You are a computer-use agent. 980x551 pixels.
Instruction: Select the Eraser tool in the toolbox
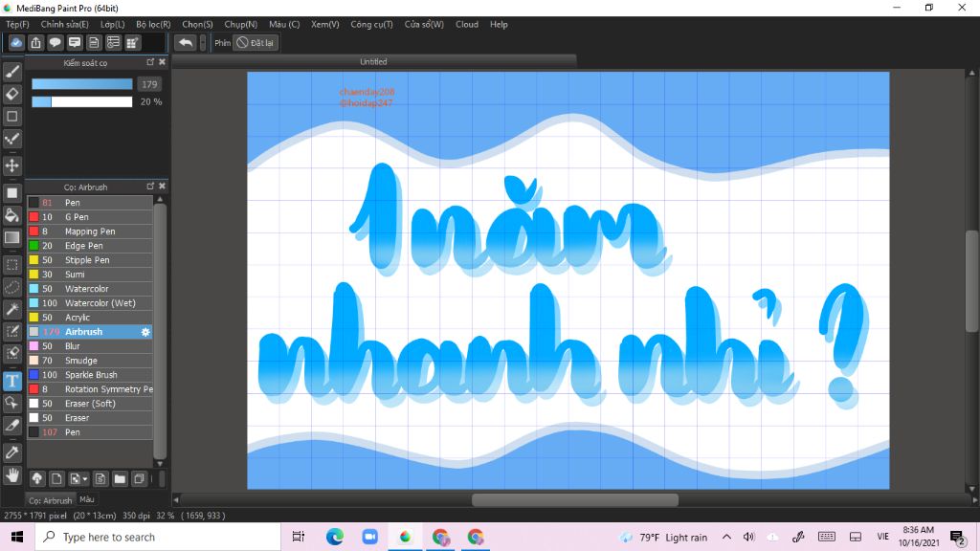pyautogui.click(x=11, y=95)
